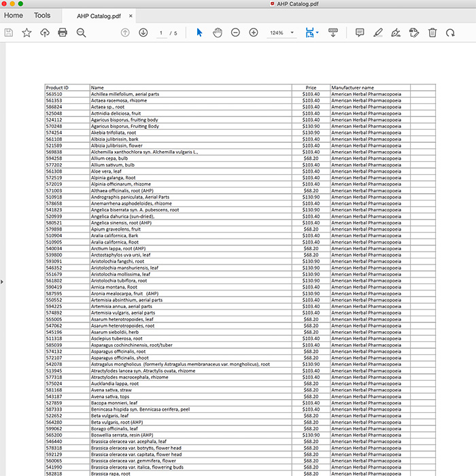The image size is (476, 476).
Task: Click the 'Bacopa monnieri, leaf' entry
Action: (114, 403)
